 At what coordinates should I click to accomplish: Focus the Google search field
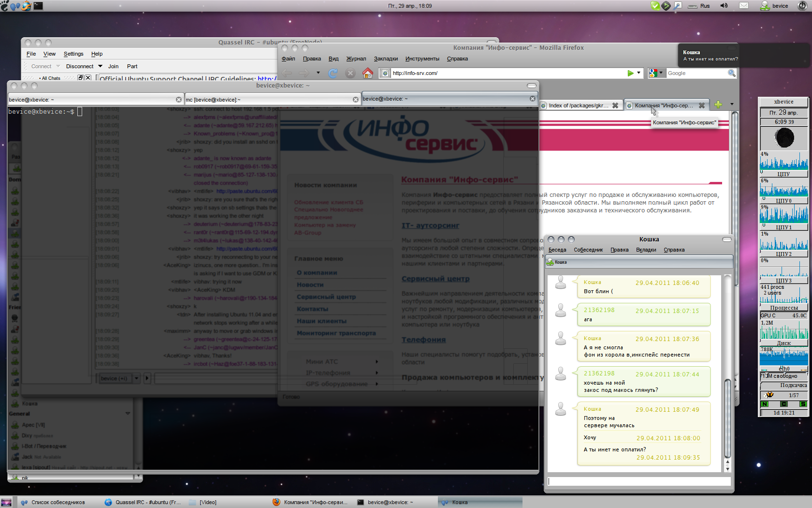tap(696, 73)
